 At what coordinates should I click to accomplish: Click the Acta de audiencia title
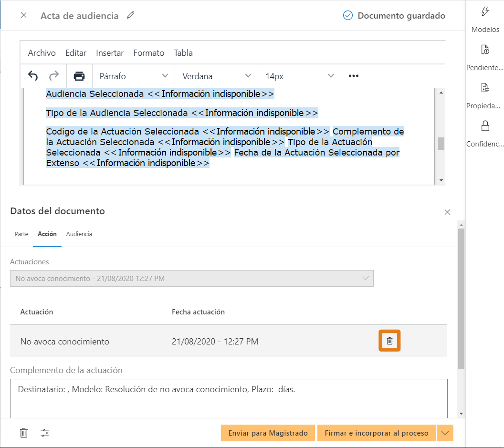point(79,16)
